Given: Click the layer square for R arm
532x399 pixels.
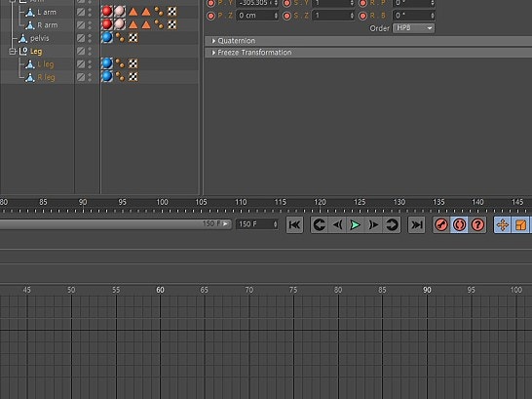Looking at the screenshot, I should point(81,24).
